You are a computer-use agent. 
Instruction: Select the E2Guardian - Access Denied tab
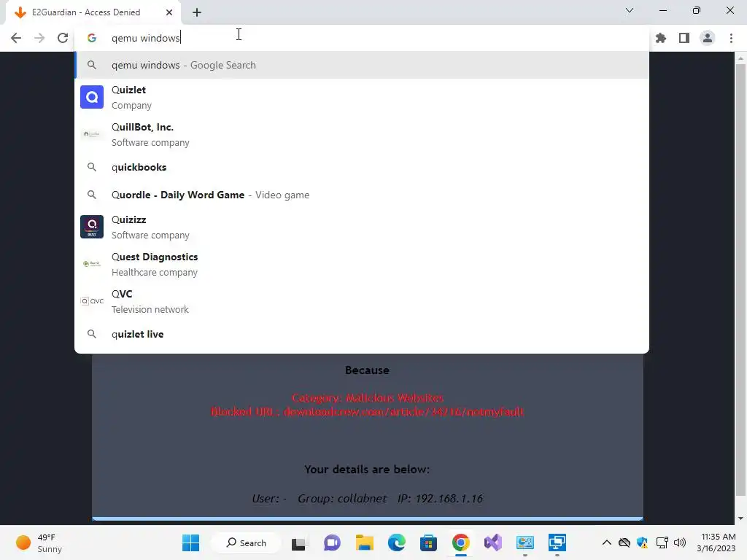tap(93, 13)
